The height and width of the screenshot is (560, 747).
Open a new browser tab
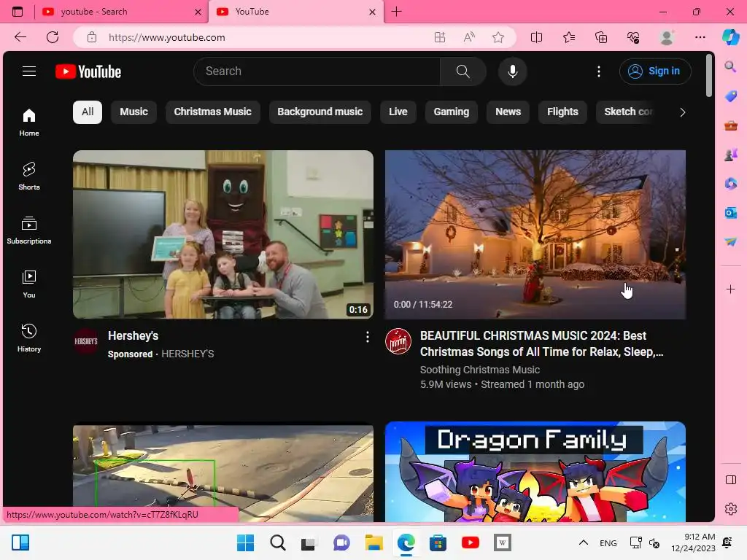(x=396, y=12)
